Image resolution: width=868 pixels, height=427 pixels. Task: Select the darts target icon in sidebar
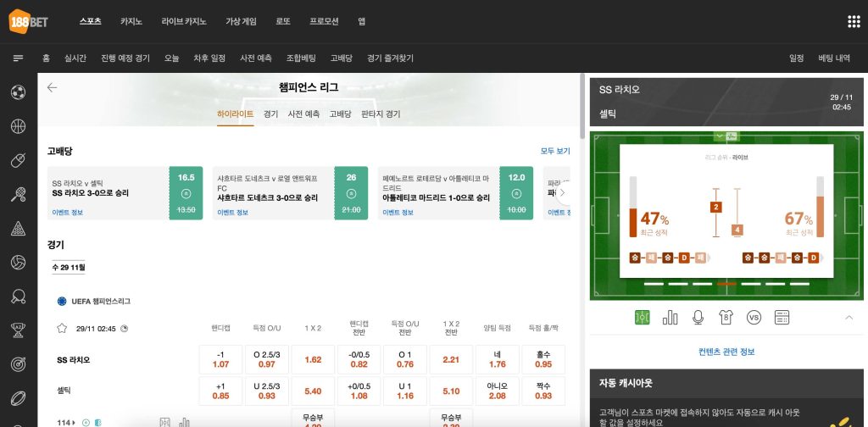19,364
